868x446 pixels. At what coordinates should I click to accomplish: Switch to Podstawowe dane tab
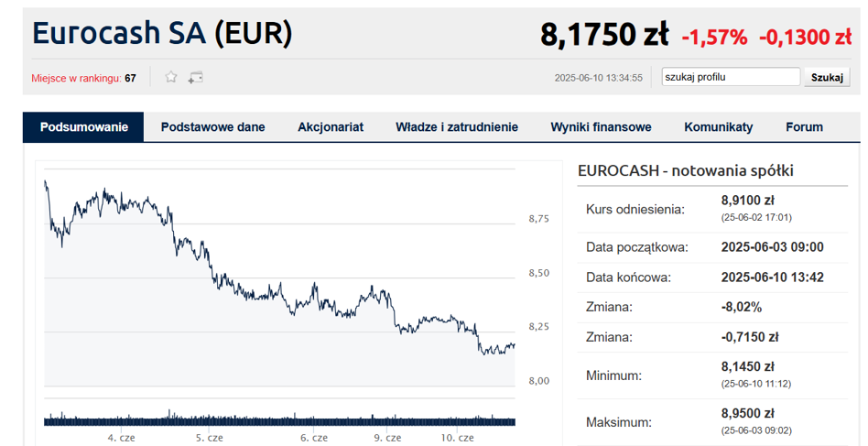click(213, 127)
